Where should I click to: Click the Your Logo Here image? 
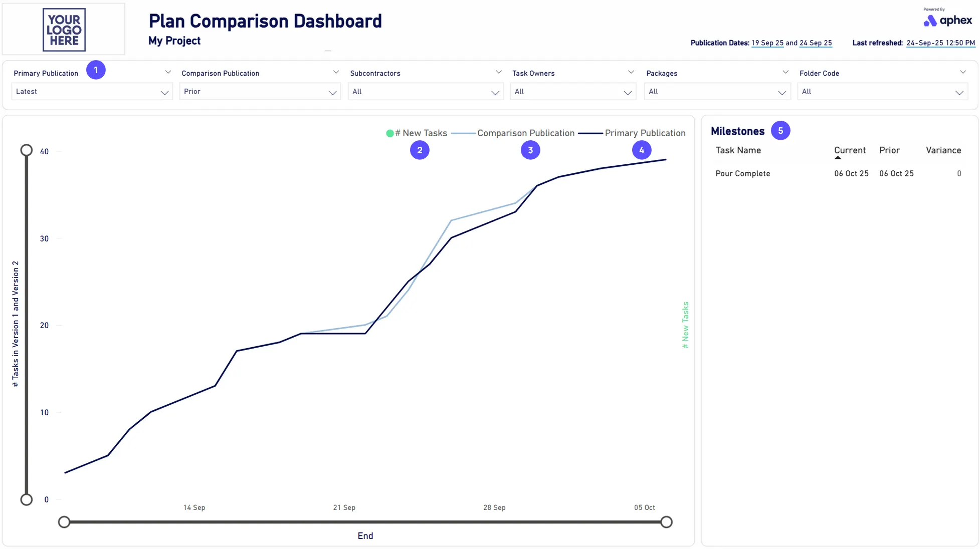[x=64, y=30]
